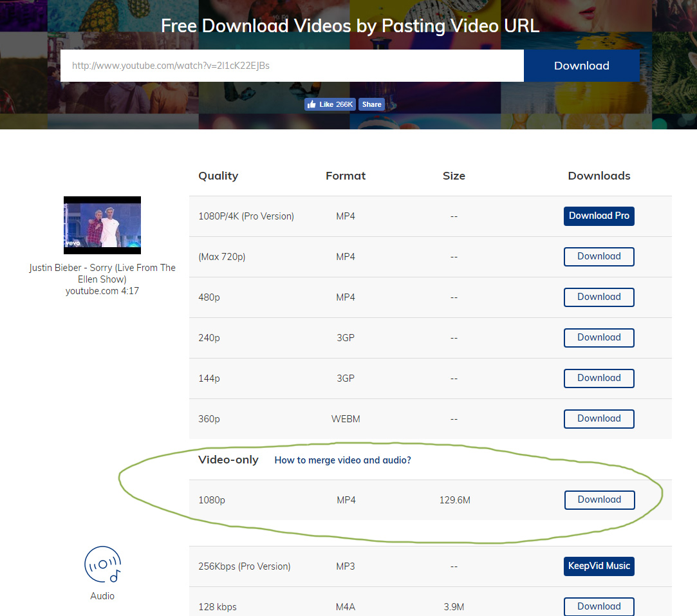Open How to merge video and audio link

(342, 460)
